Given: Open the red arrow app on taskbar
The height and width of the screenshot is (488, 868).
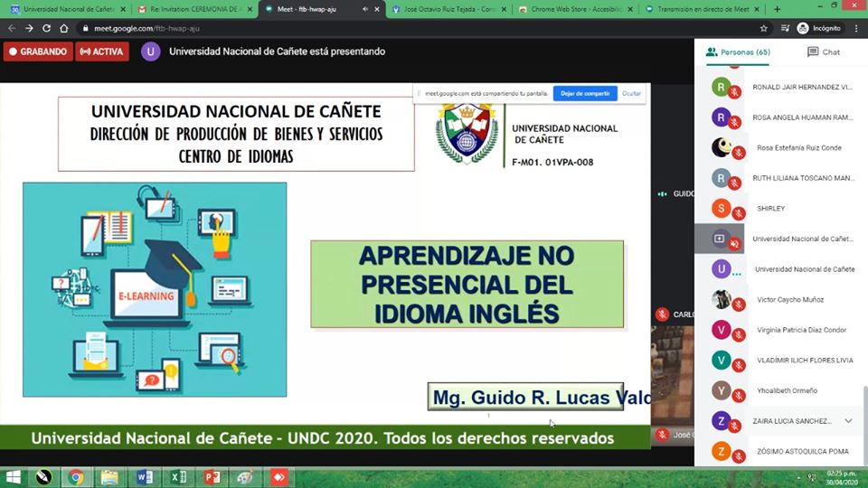Looking at the screenshot, I should point(279,477).
